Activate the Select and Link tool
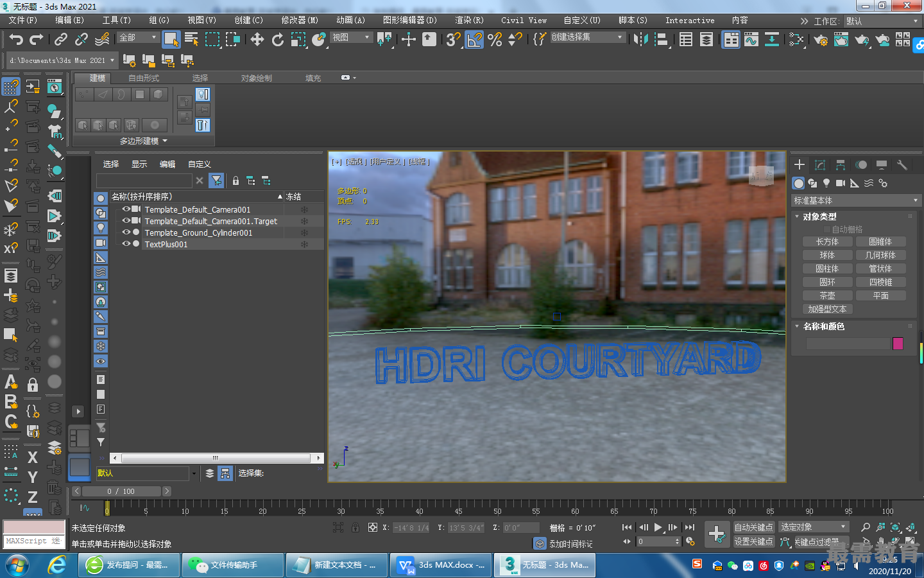 pyautogui.click(x=61, y=39)
